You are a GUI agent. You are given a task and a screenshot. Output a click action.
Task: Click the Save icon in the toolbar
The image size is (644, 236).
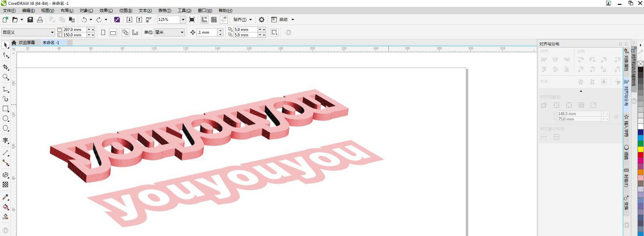pyautogui.click(x=30, y=20)
